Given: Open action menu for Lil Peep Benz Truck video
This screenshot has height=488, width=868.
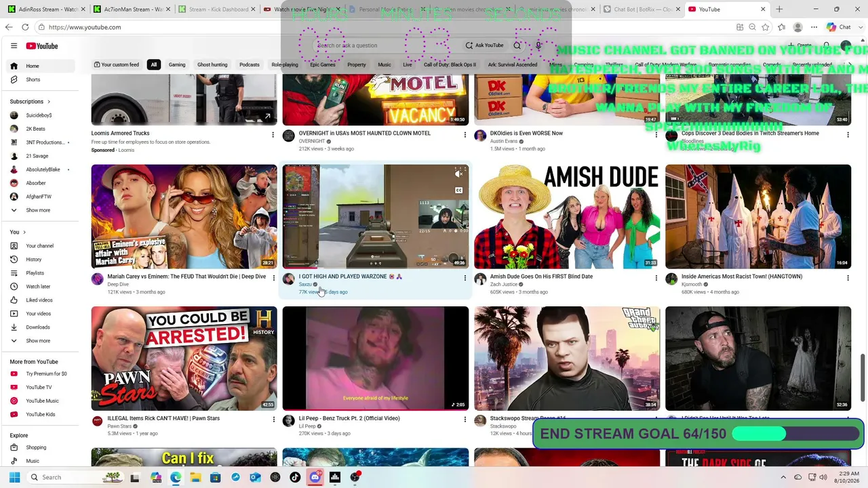Looking at the screenshot, I should (465, 420).
